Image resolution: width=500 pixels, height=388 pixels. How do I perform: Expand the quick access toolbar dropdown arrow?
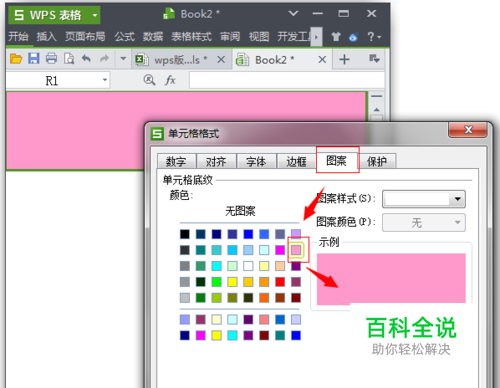123,59
